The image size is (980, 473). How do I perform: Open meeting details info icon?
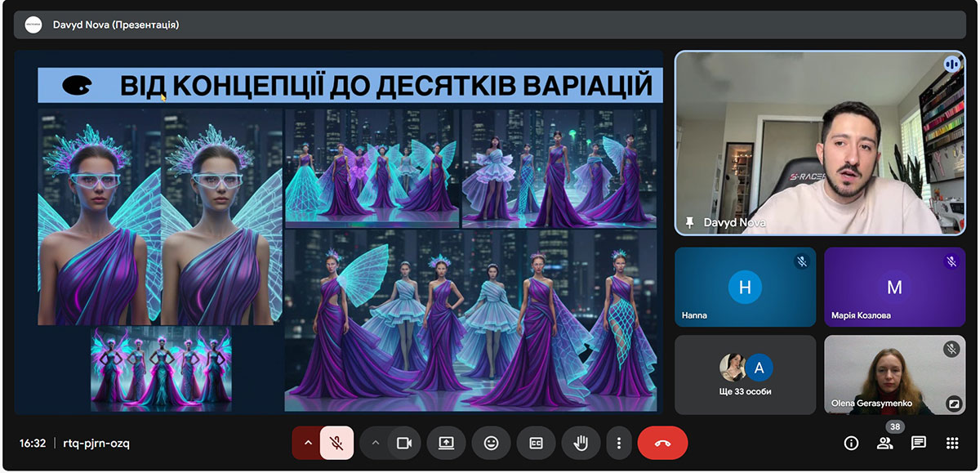pos(851,443)
